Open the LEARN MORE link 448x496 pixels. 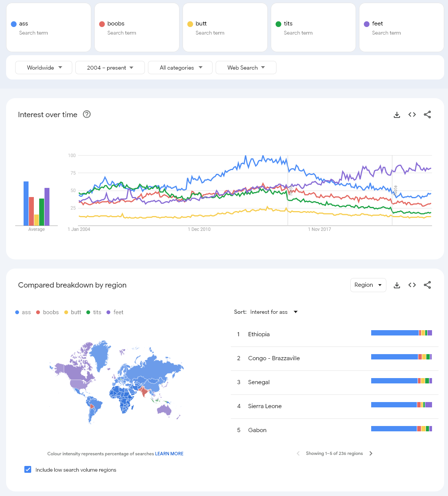[x=169, y=454]
